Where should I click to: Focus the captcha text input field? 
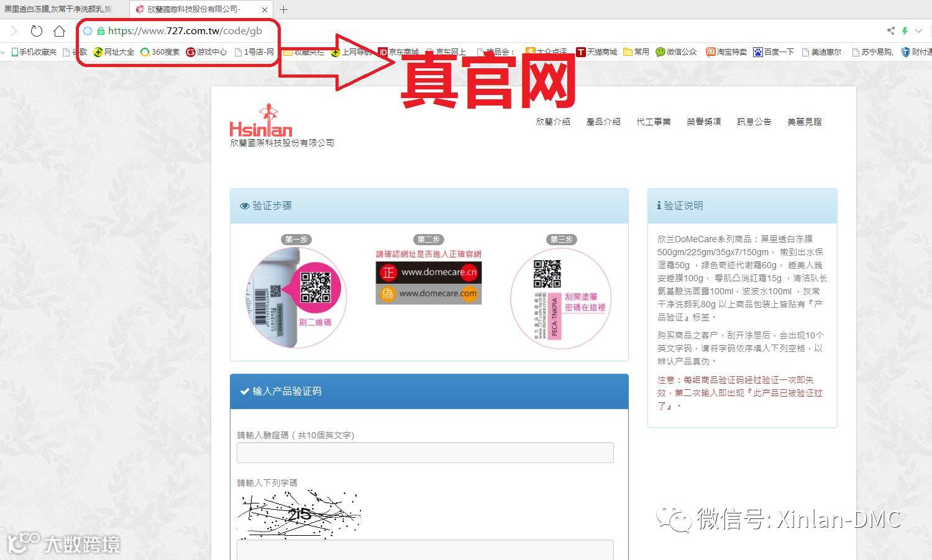point(425,549)
